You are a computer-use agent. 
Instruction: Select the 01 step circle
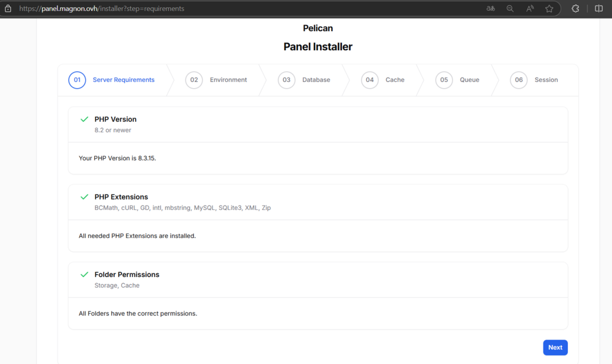(x=77, y=80)
